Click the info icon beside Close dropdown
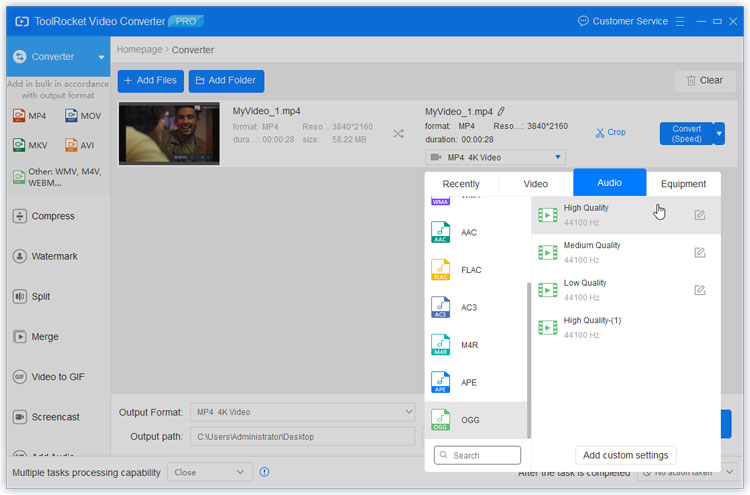 tap(264, 472)
